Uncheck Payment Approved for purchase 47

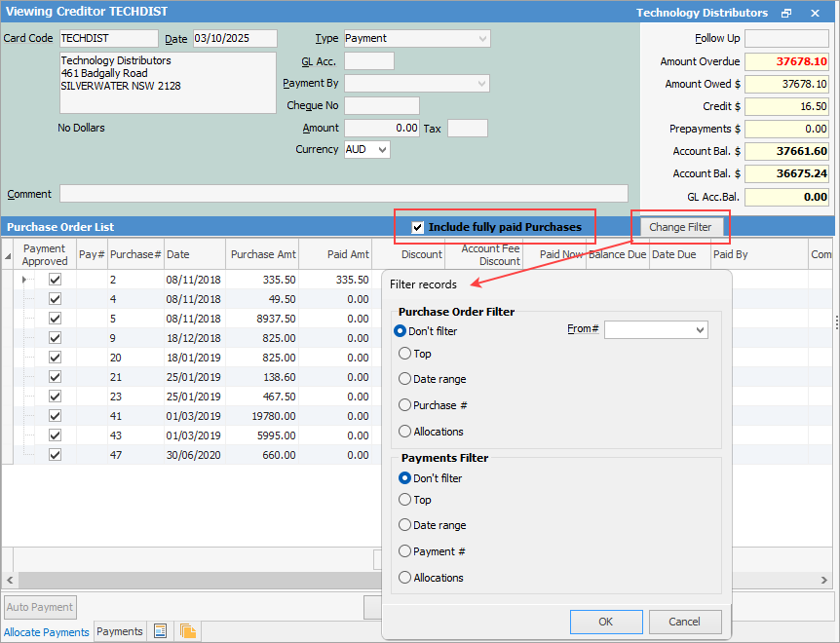point(55,455)
